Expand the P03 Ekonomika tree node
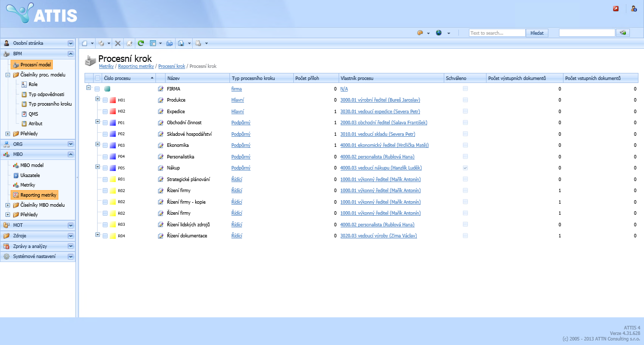This screenshot has width=644, height=345. click(x=98, y=144)
